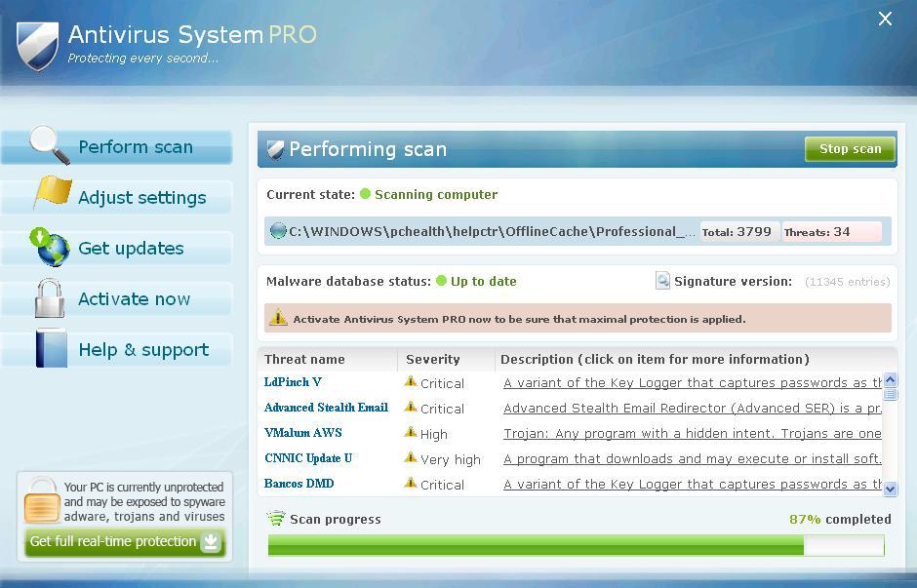Open downloads and may execute description link
Screen dimensions: 917x588
click(x=693, y=459)
